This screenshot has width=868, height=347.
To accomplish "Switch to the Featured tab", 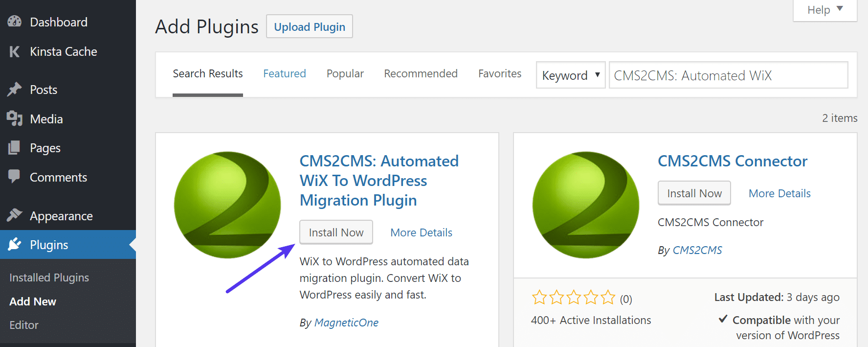I will [x=285, y=74].
